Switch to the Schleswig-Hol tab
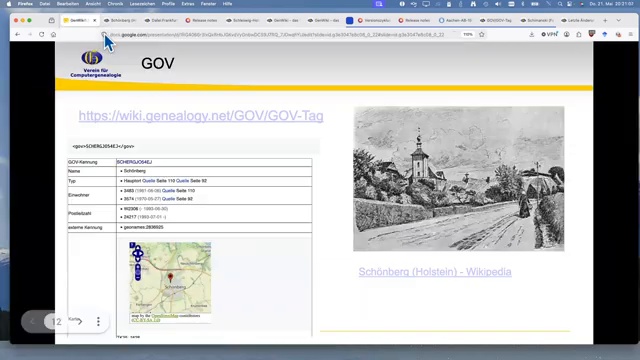The width and height of the screenshot is (640, 360). (x=243, y=20)
